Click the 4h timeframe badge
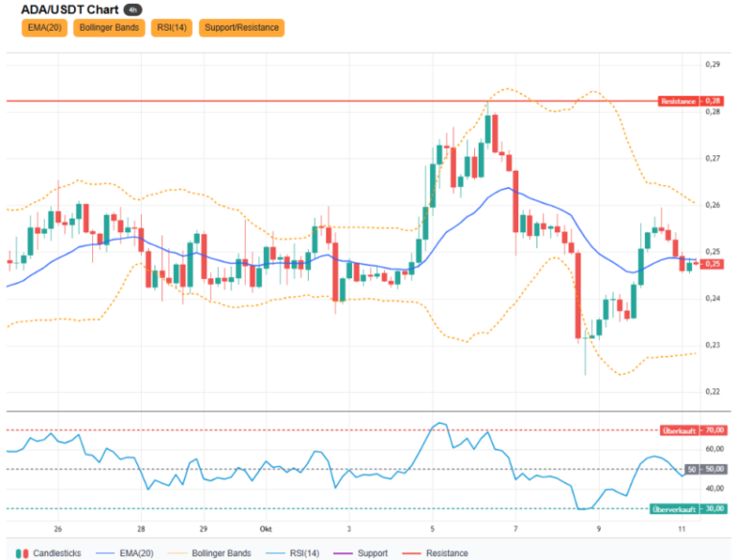The height and width of the screenshot is (560, 737). [132, 10]
